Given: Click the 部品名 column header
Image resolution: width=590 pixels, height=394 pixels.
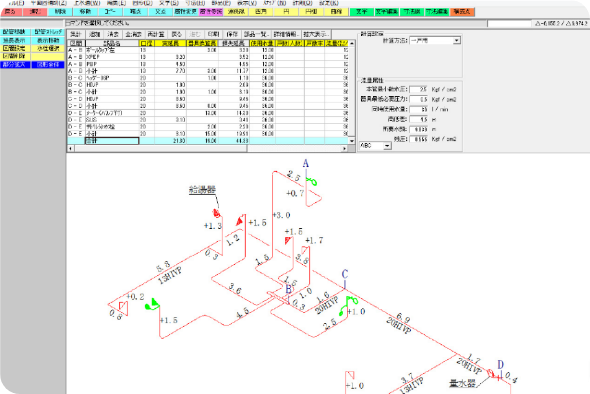Looking at the screenshot, I should coord(112,43).
